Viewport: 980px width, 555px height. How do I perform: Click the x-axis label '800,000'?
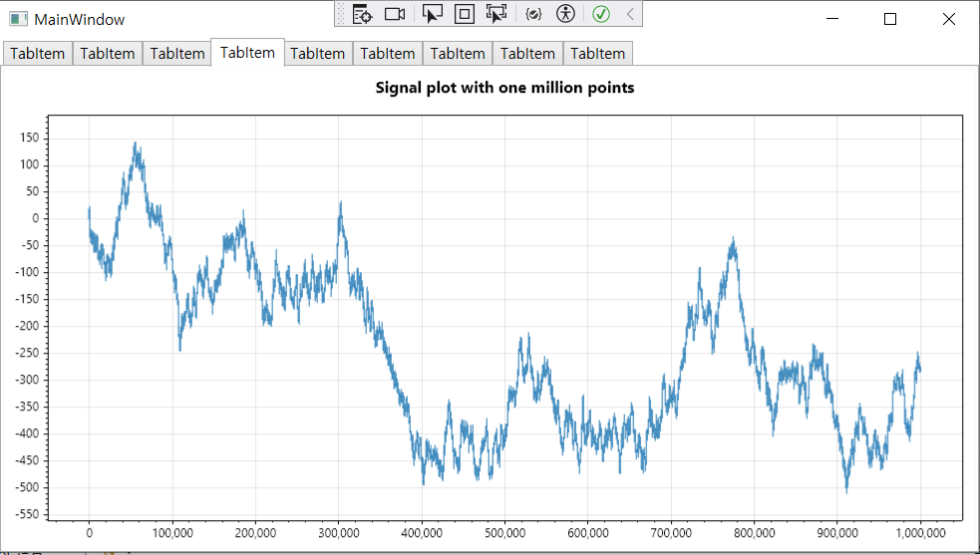click(755, 533)
